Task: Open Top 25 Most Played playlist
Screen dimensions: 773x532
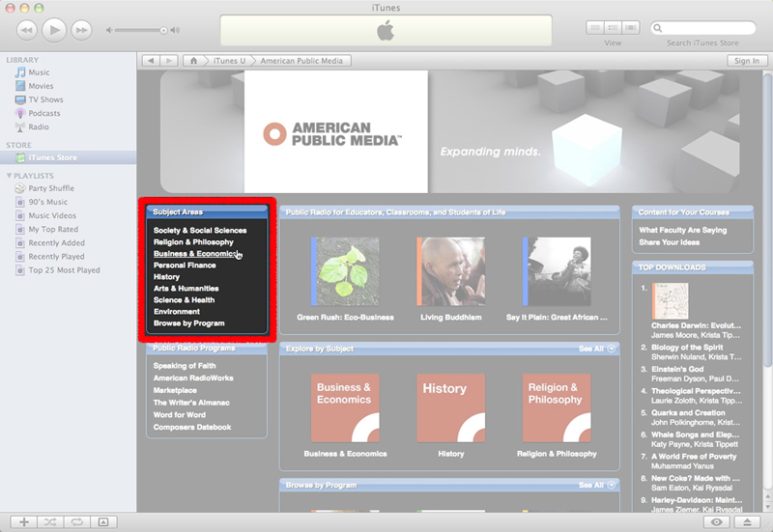Action: pyautogui.click(x=64, y=270)
